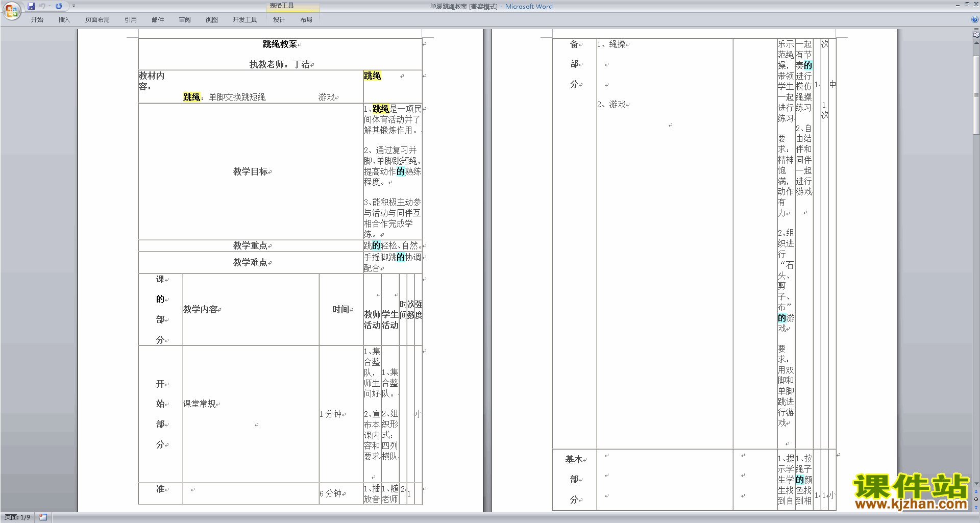Click the vertical scrollbar up arrow
Viewport: 980px width, 523px height.
(x=976, y=43)
